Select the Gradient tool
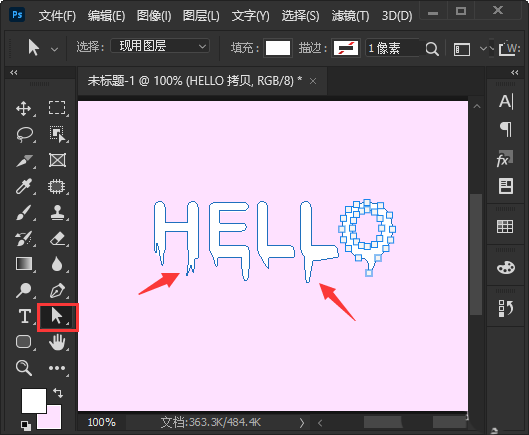The height and width of the screenshot is (435, 529). pyautogui.click(x=24, y=264)
